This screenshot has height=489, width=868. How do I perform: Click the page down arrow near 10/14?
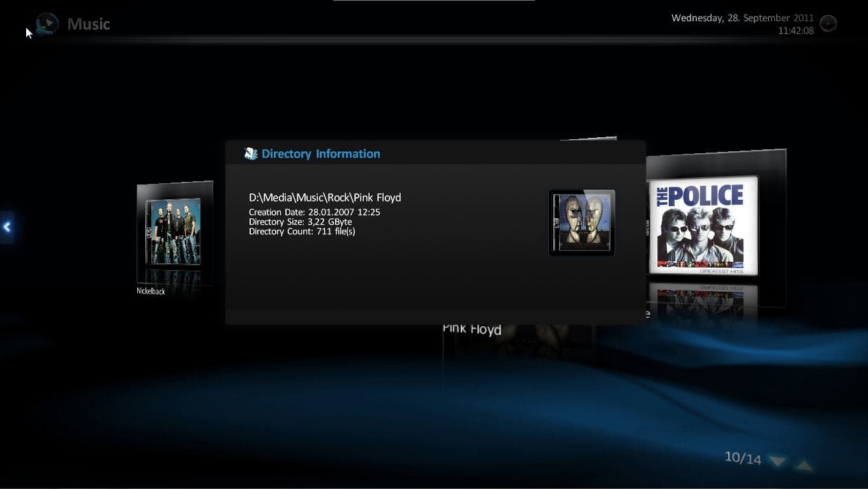[x=777, y=460]
